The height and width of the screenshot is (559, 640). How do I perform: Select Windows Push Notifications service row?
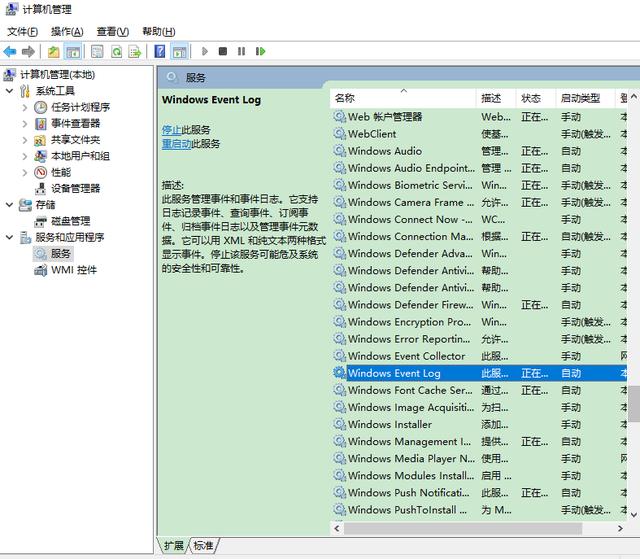[479, 493]
